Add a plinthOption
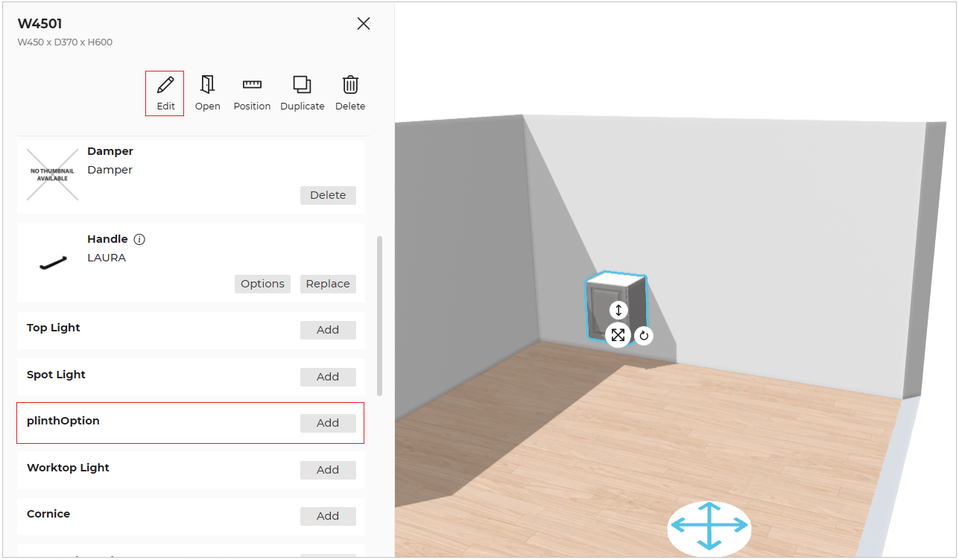Screen dimensions: 959x560 click(328, 423)
